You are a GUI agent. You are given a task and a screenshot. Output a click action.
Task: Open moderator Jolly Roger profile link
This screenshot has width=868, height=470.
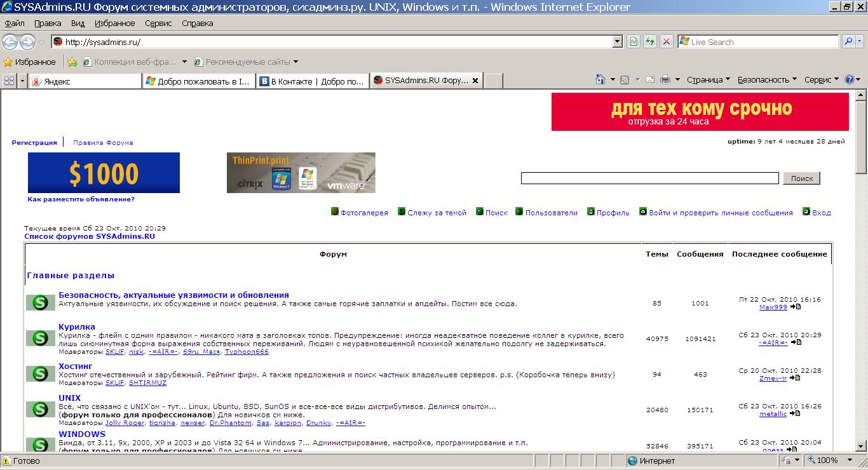point(125,422)
